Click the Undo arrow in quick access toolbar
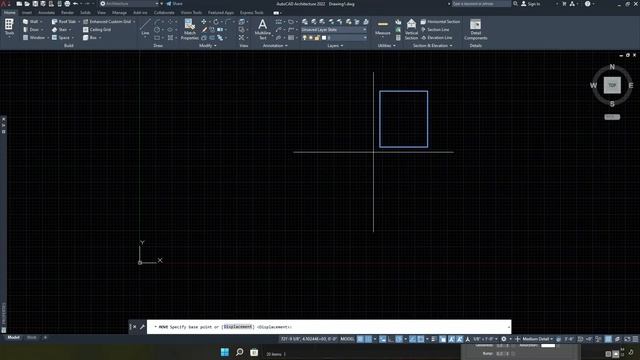Viewport: 640px width, 360px height. pyautogui.click(x=76, y=4)
